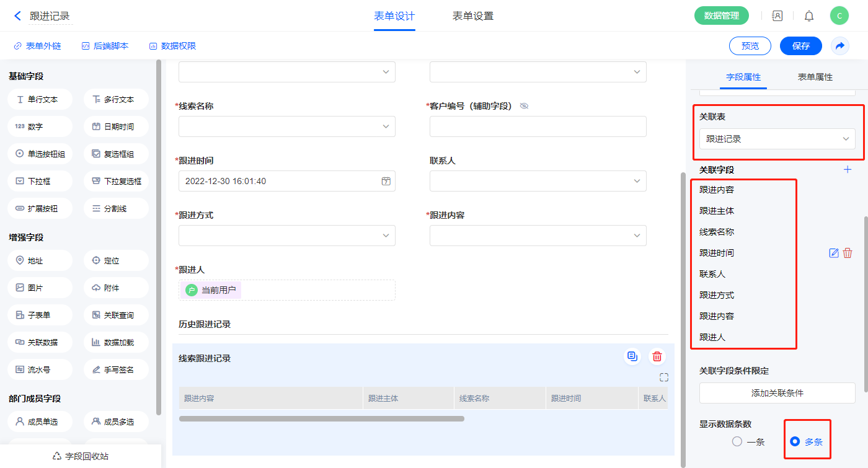This screenshot has width=868, height=468.
Task: Delete the 线索跟进记录 component
Action: [657, 356]
